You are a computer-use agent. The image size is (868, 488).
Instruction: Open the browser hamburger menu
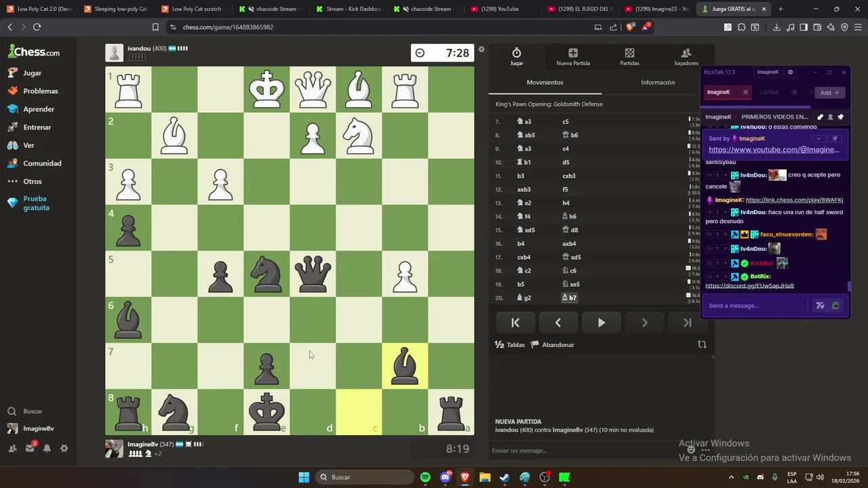coord(858,27)
